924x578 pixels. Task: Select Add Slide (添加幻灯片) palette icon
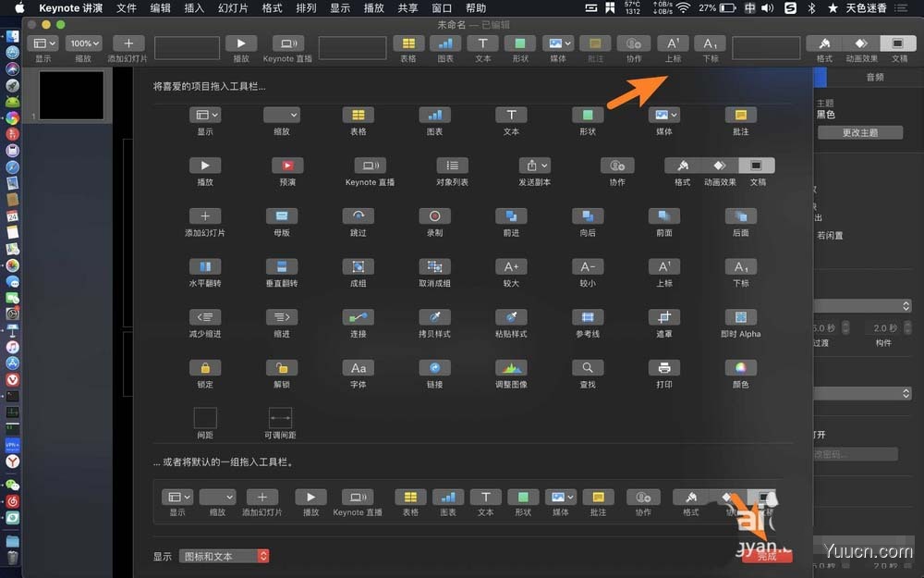point(205,216)
